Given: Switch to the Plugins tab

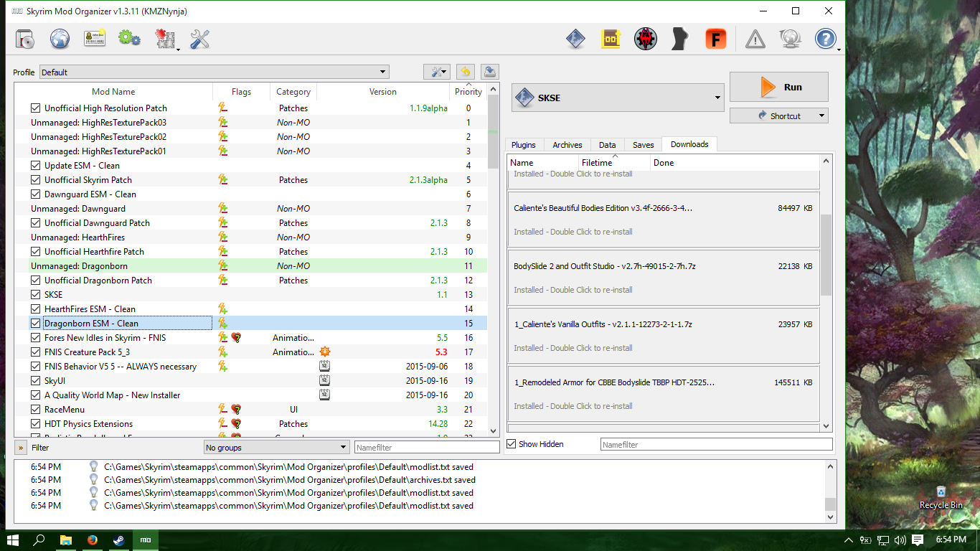Looking at the screenshot, I should pyautogui.click(x=523, y=145).
